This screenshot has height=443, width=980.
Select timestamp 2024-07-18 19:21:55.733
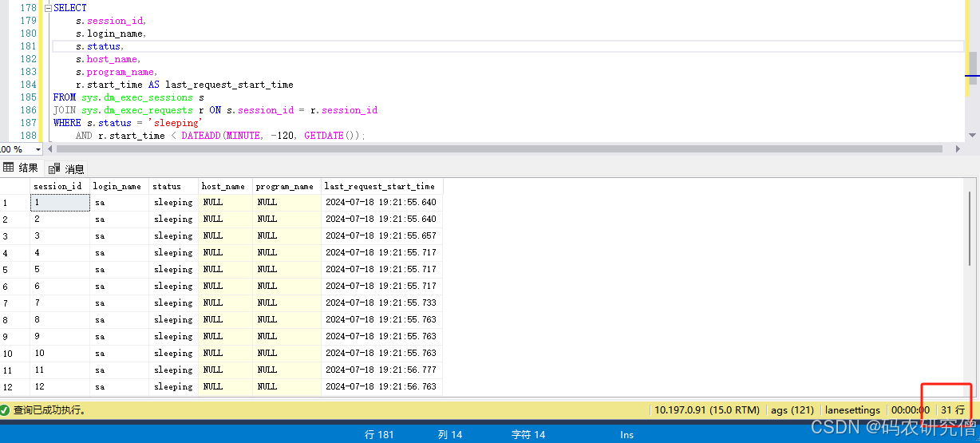point(381,303)
